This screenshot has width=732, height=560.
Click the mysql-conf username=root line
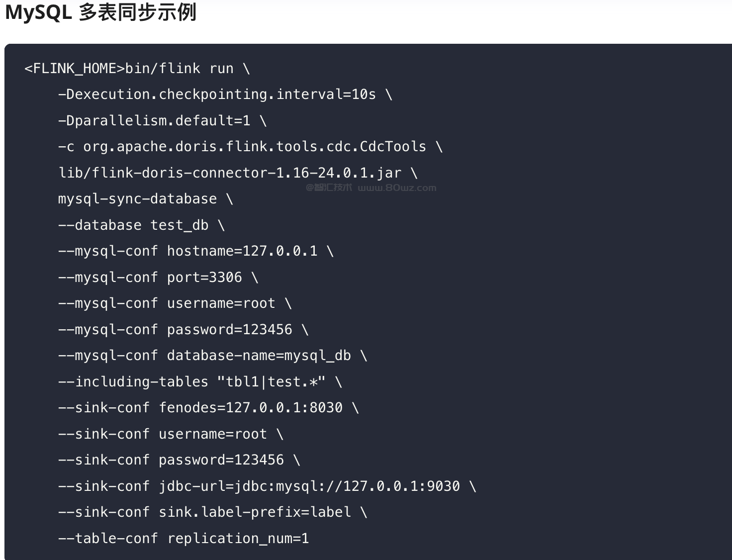point(174,303)
